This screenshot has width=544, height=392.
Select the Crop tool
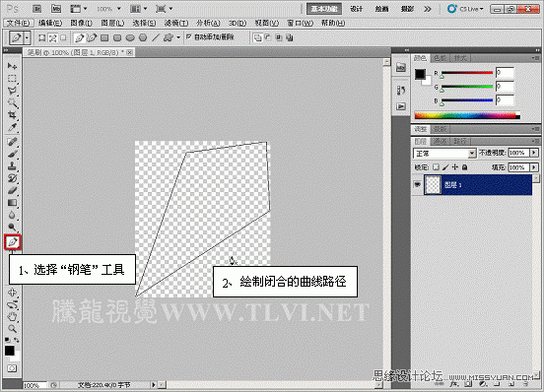(x=12, y=115)
